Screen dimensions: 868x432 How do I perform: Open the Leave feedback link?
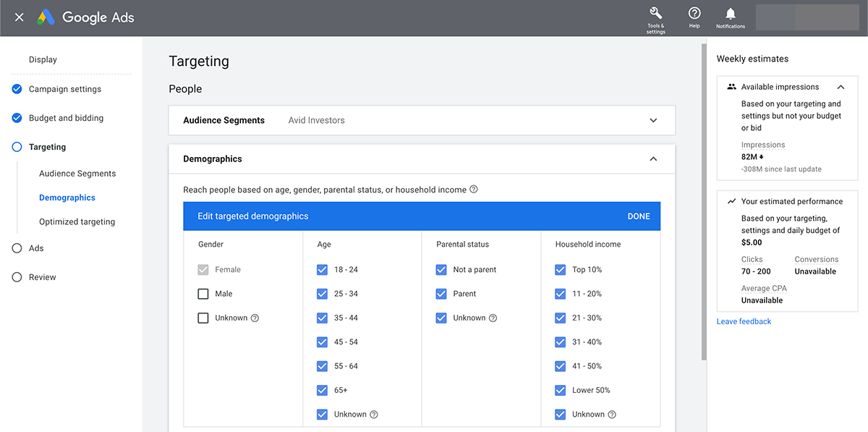pos(744,321)
